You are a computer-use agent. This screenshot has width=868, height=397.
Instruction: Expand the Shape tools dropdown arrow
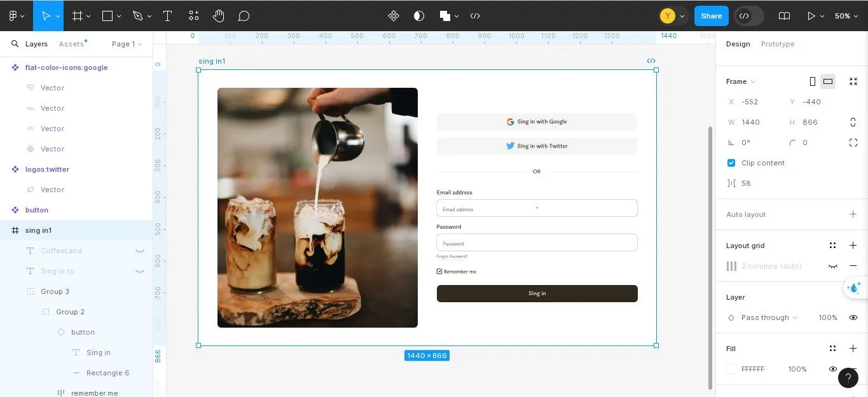120,15
